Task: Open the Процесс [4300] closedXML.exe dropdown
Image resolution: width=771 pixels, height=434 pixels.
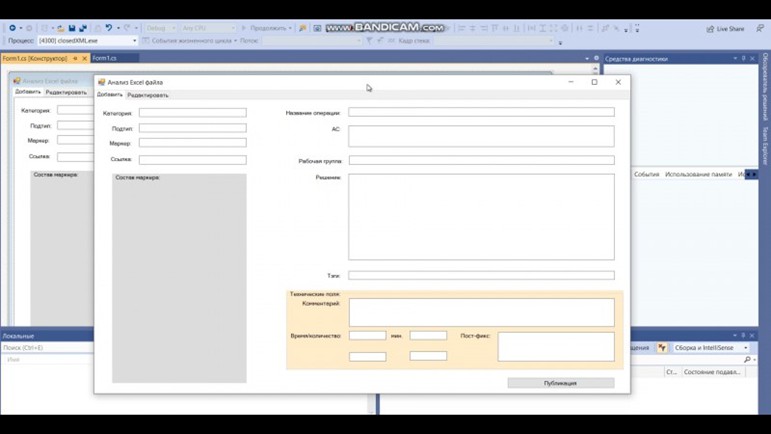Action: tap(134, 41)
